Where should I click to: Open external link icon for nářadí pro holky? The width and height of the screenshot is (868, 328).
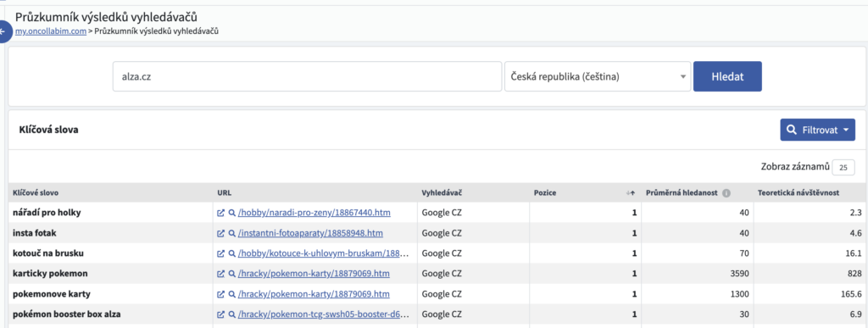[221, 213]
